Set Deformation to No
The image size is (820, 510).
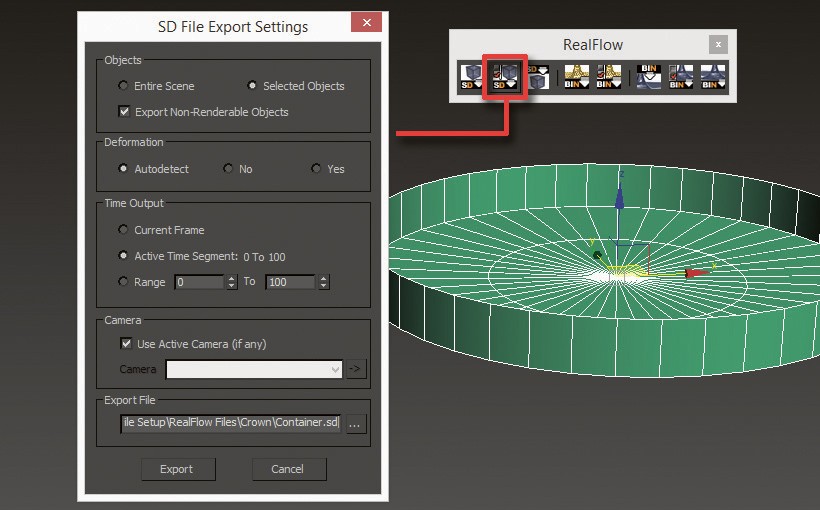(228, 168)
